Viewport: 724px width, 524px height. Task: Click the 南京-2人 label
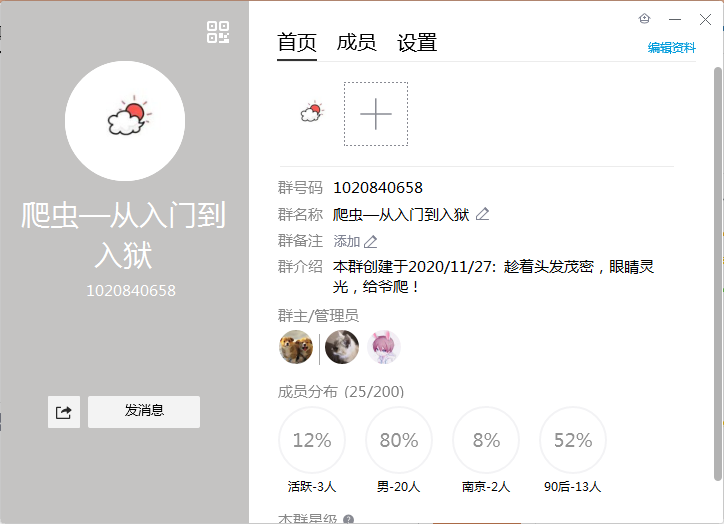(x=486, y=487)
